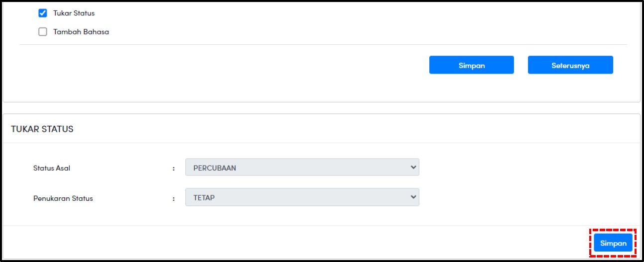Uncheck the Tukar Status checkbox
The image size is (644, 262).
43,13
